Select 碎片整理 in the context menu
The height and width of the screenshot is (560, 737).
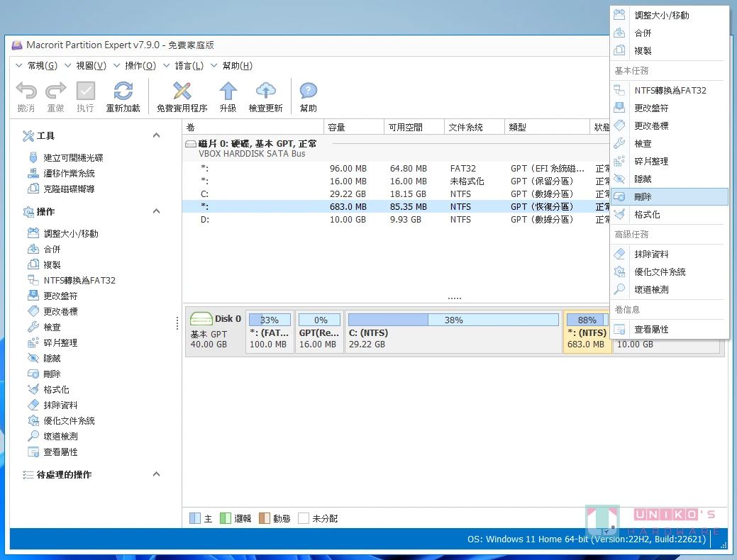pos(670,161)
